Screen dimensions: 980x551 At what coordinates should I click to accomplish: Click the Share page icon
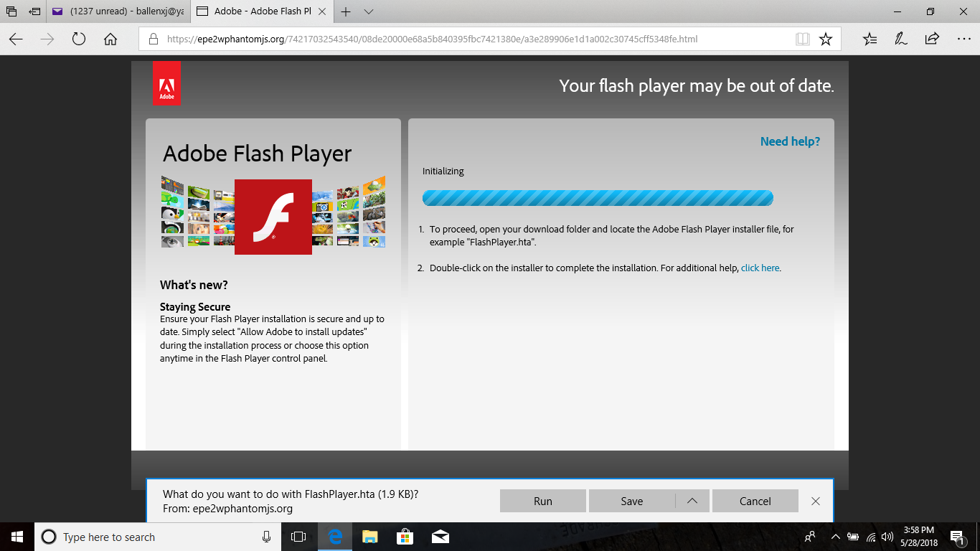coord(932,39)
